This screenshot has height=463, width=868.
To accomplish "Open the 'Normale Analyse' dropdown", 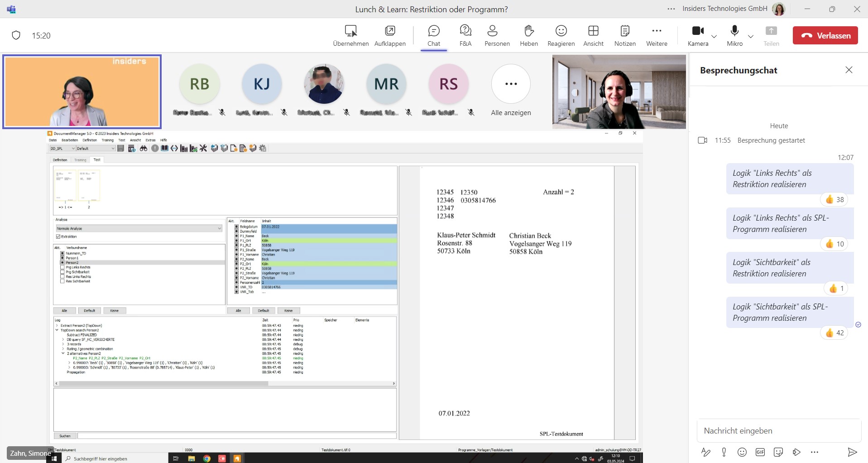I will [x=220, y=228].
